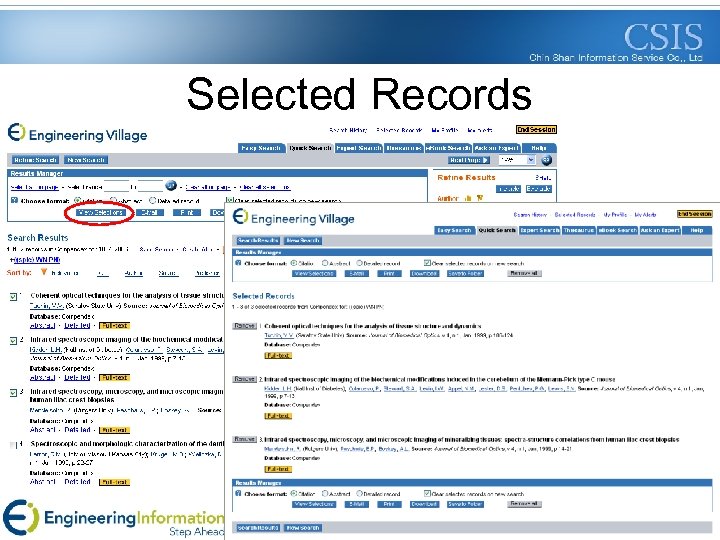This screenshot has height=540, width=720.
Task: Click the View Selections button in the search results window
Action: pyautogui.click(x=100, y=213)
